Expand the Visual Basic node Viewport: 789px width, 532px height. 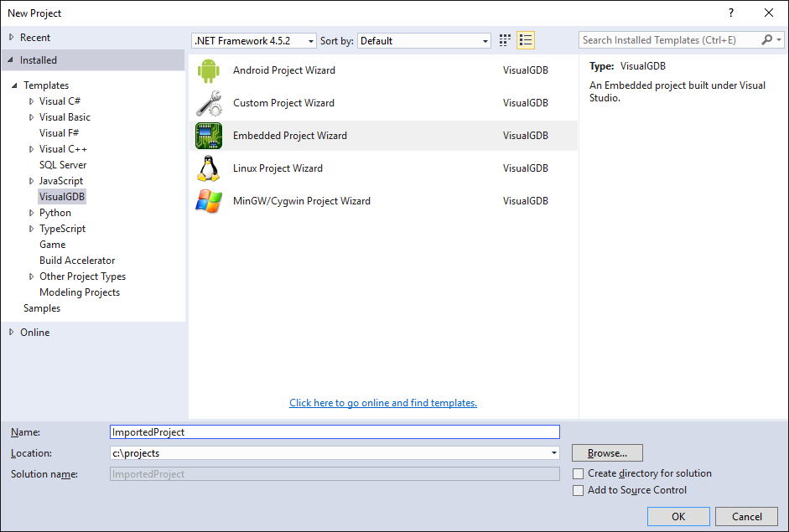[31, 117]
